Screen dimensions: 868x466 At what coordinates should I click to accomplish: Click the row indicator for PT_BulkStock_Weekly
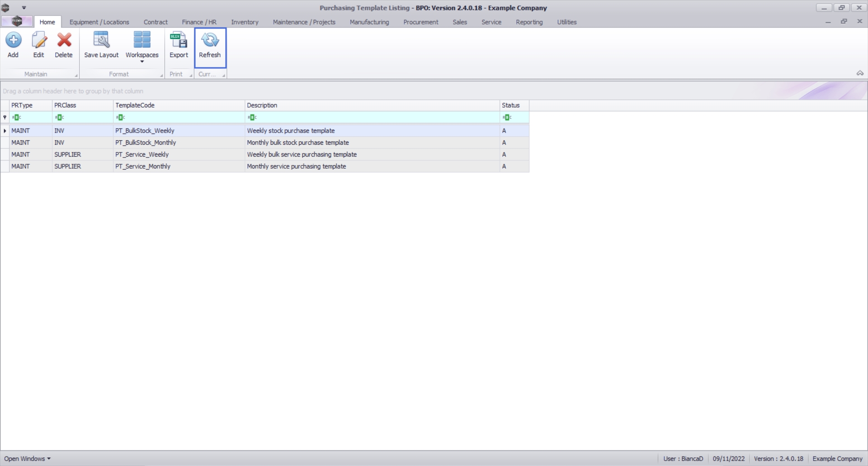(x=5, y=131)
